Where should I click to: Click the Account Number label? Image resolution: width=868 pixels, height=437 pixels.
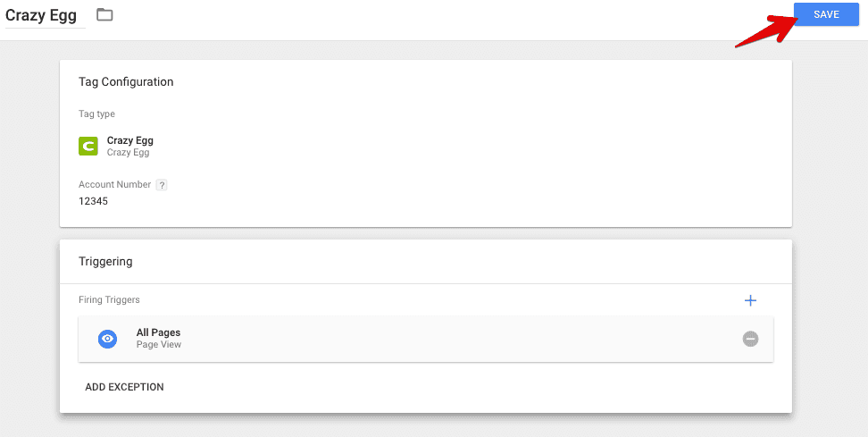click(114, 185)
